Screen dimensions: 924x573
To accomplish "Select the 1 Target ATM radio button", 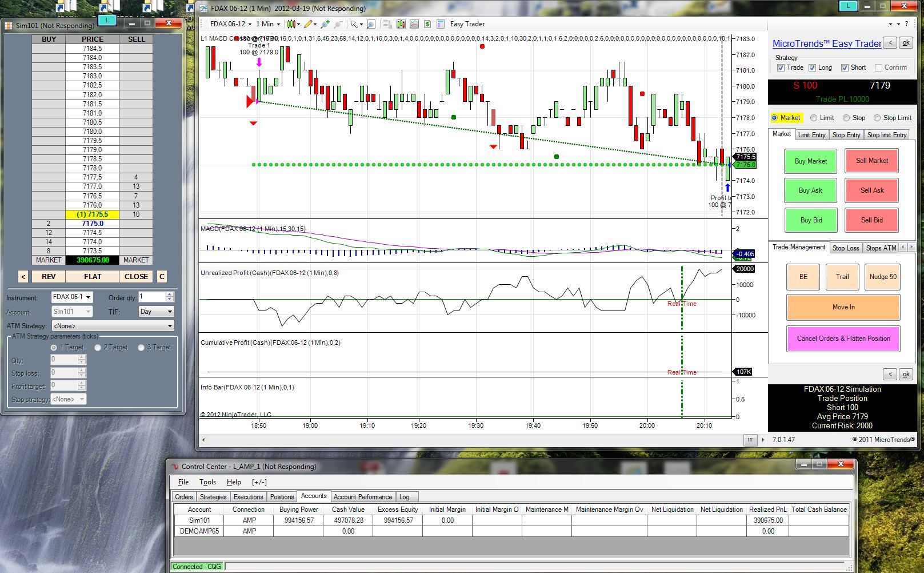I will point(54,348).
